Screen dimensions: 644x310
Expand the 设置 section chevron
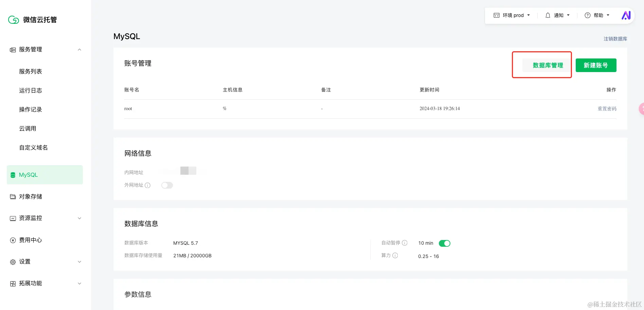click(79, 262)
